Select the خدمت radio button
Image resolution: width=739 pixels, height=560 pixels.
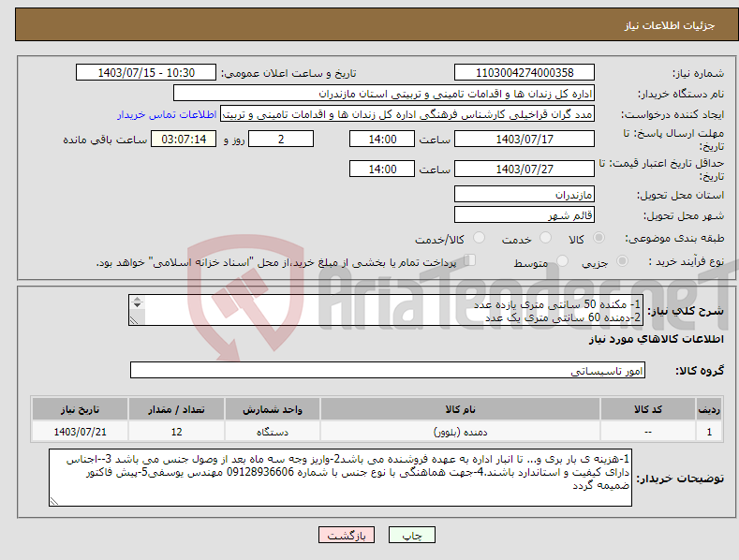point(545,238)
